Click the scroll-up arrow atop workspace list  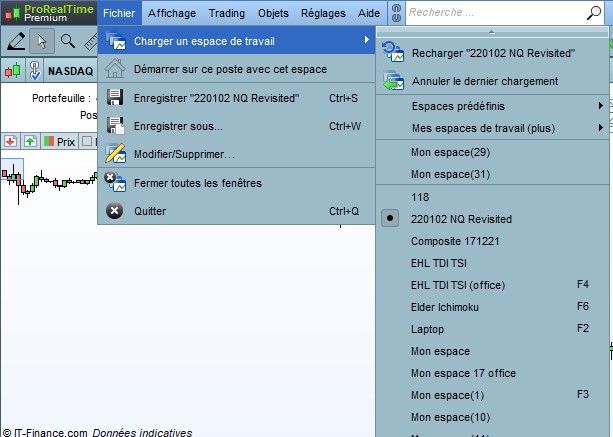coord(492,32)
